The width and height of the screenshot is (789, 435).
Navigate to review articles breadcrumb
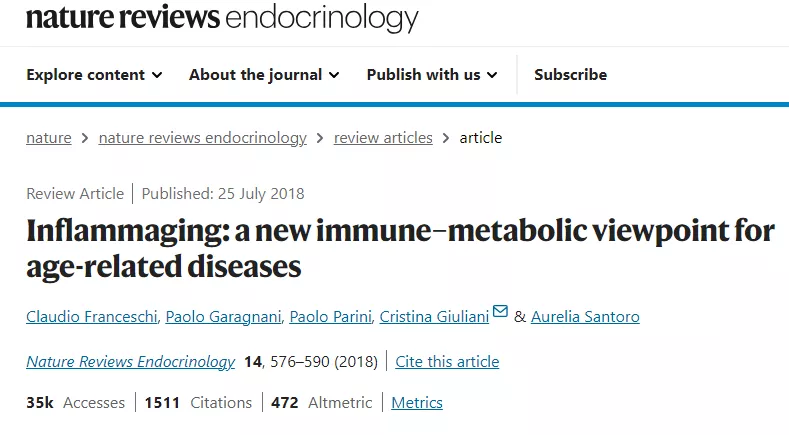383,137
